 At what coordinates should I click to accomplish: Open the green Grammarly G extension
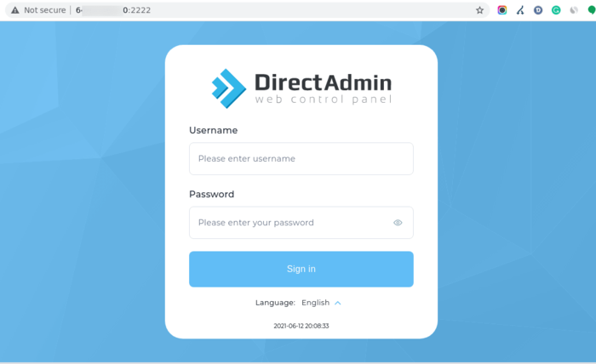point(556,10)
